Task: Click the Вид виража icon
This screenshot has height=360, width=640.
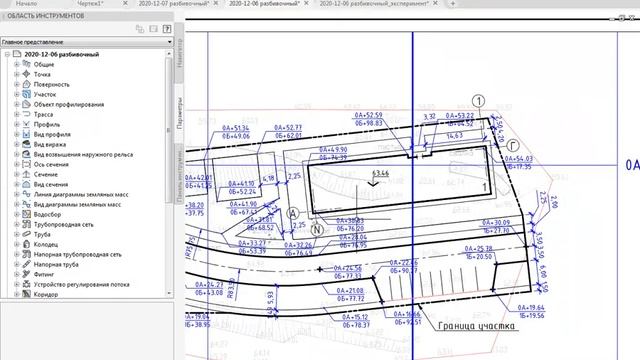Action: [x=27, y=144]
